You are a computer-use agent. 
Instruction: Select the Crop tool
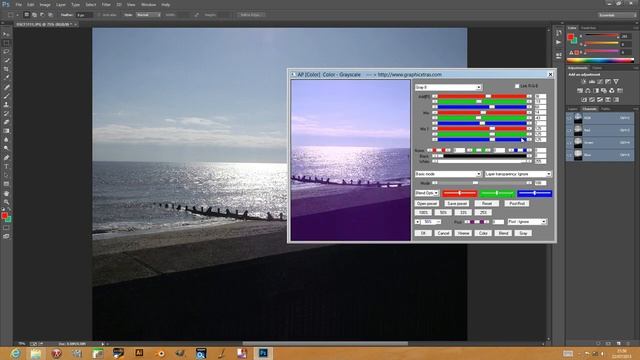pos(6,69)
